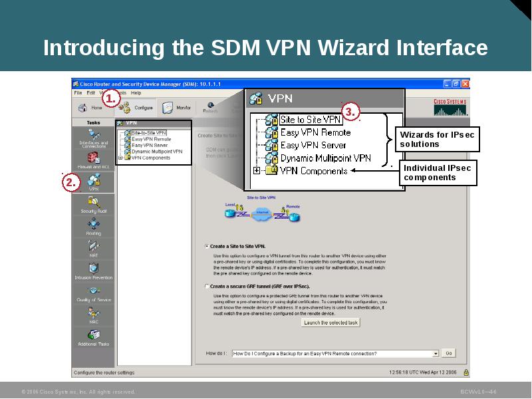Switch to Configure mode in toolbar
This screenshot has height=399, width=532.
point(136,108)
